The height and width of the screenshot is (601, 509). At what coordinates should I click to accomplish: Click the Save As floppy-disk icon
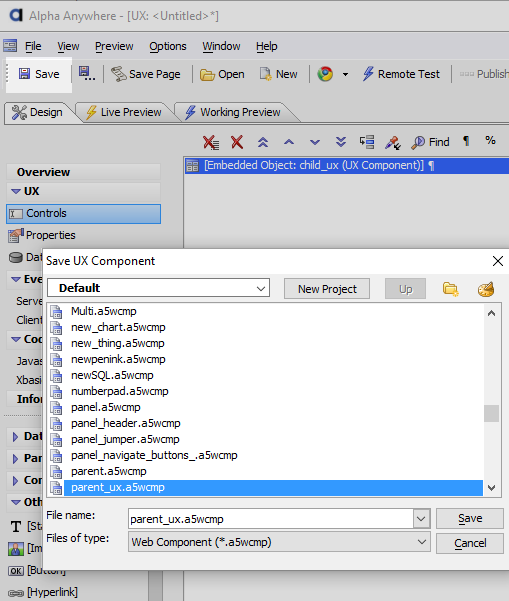point(87,73)
